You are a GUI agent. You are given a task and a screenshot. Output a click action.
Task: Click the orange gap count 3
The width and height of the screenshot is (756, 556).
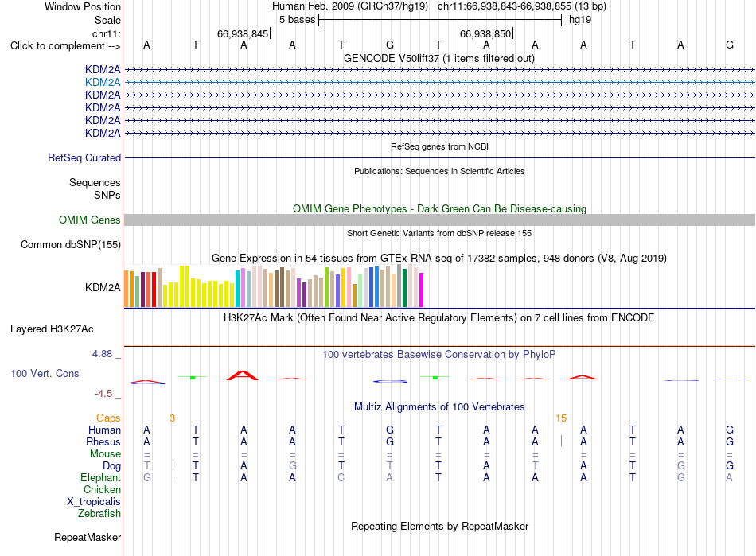click(172, 418)
